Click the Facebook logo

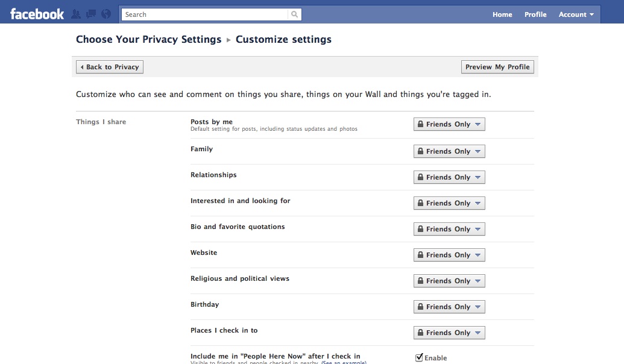37,14
